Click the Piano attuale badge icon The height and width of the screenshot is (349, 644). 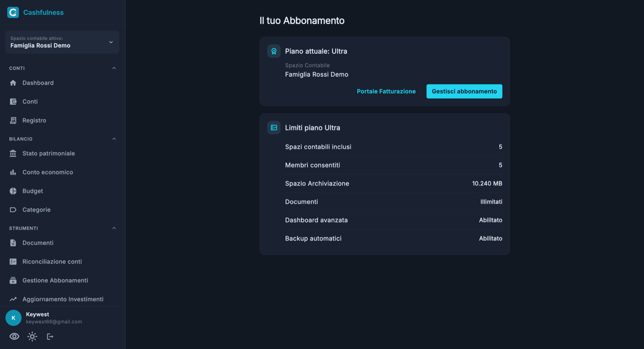point(274,51)
